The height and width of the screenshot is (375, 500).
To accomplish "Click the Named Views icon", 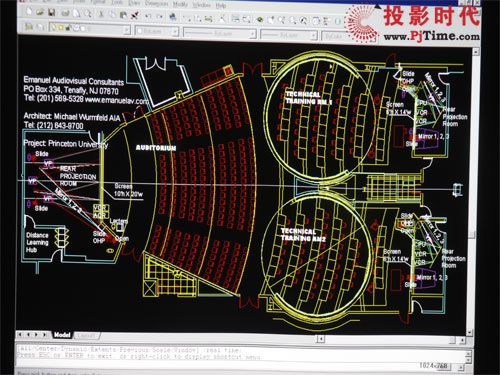I will point(246,19).
